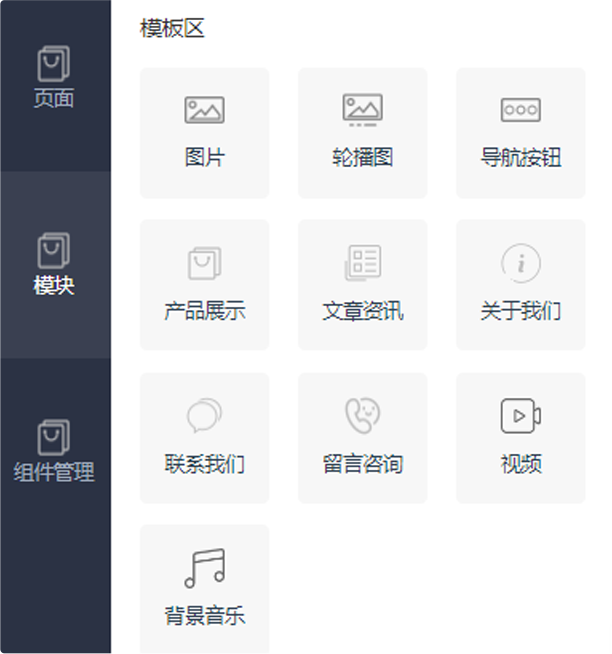Select the 轮播图 carousel icon
The image size is (612, 654).
[363, 110]
